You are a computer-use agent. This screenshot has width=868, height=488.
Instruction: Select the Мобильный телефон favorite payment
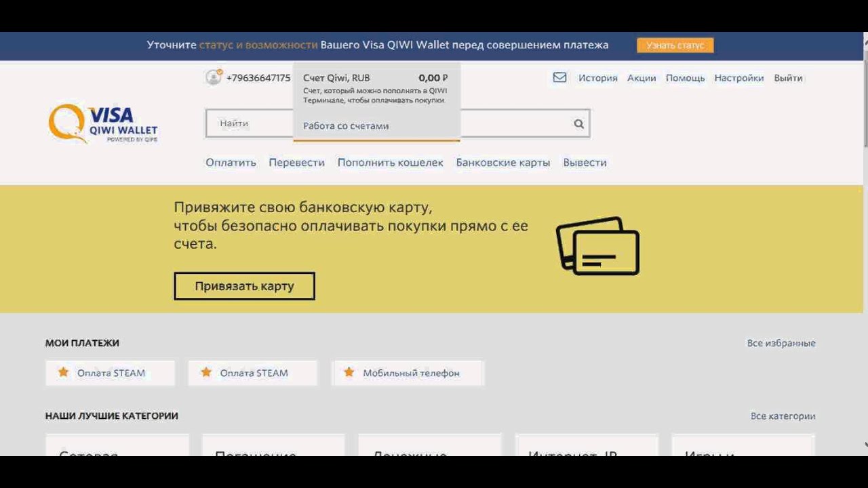(x=408, y=373)
